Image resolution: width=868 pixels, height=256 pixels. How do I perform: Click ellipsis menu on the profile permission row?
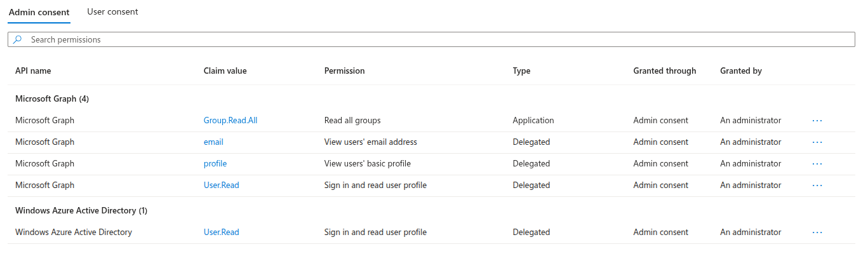pos(817,164)
